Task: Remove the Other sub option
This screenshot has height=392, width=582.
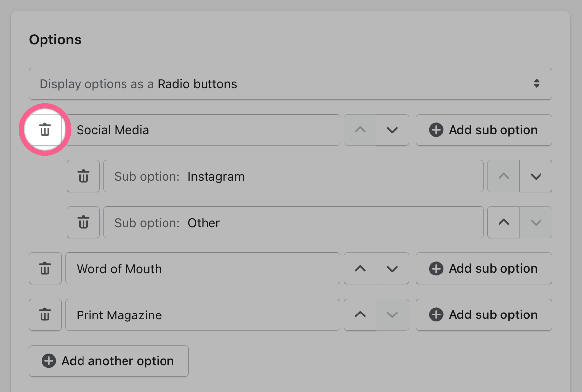Action: (83, 223)
